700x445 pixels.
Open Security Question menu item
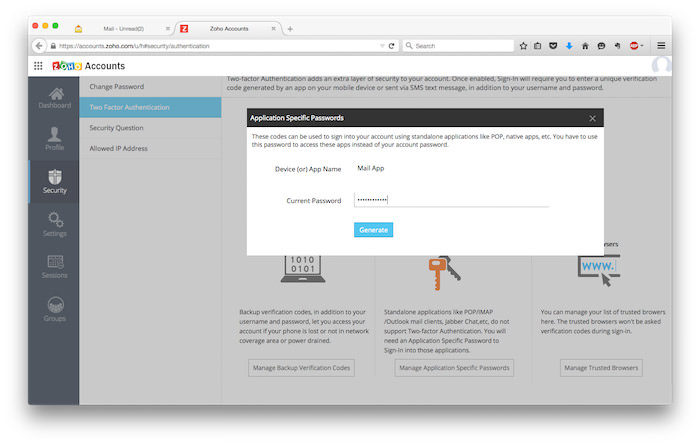[x=150, y=128]
